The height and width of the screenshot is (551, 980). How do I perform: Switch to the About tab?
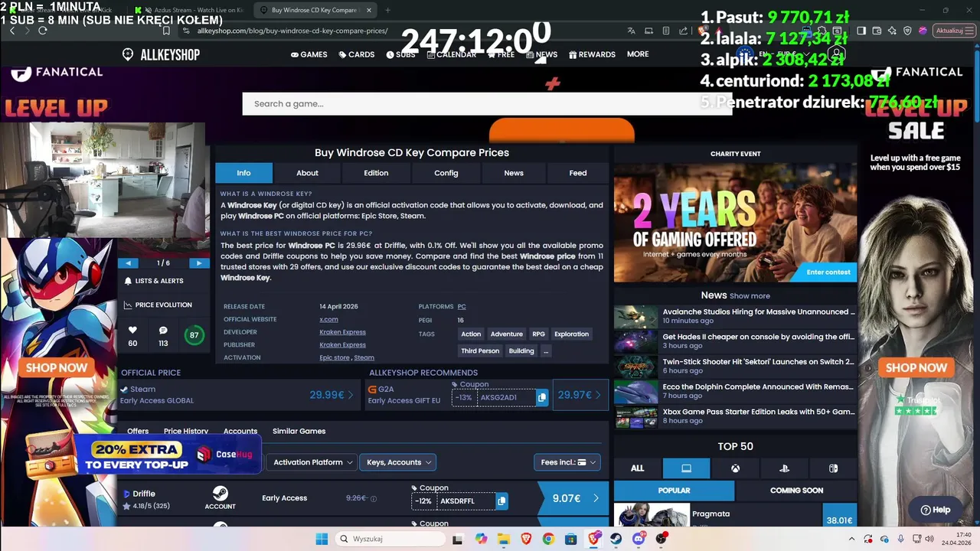[307, 173]
